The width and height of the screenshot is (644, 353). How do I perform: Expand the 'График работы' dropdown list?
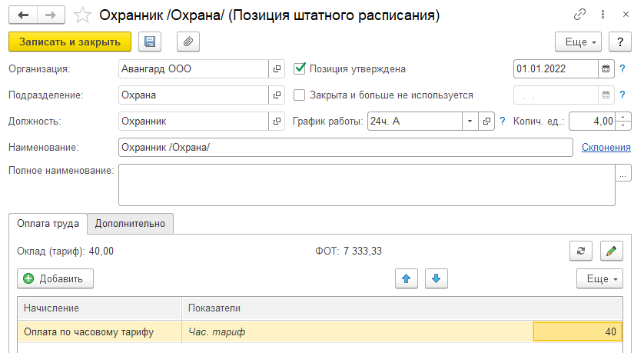click(470, 122)
